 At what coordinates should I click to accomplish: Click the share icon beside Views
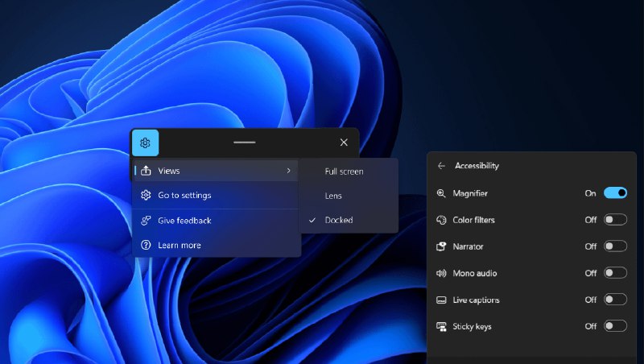146,171
